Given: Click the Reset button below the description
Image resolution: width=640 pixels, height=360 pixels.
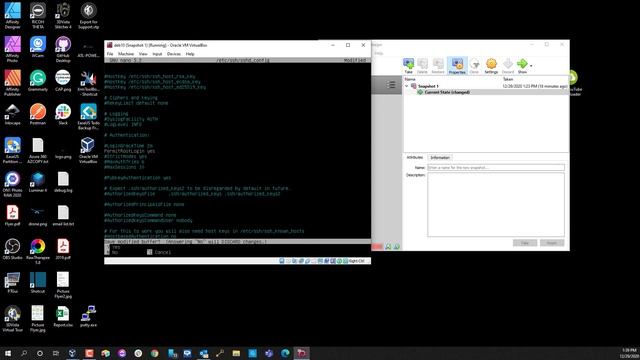Looking at the screenshot, I should (x=552, y=243).
